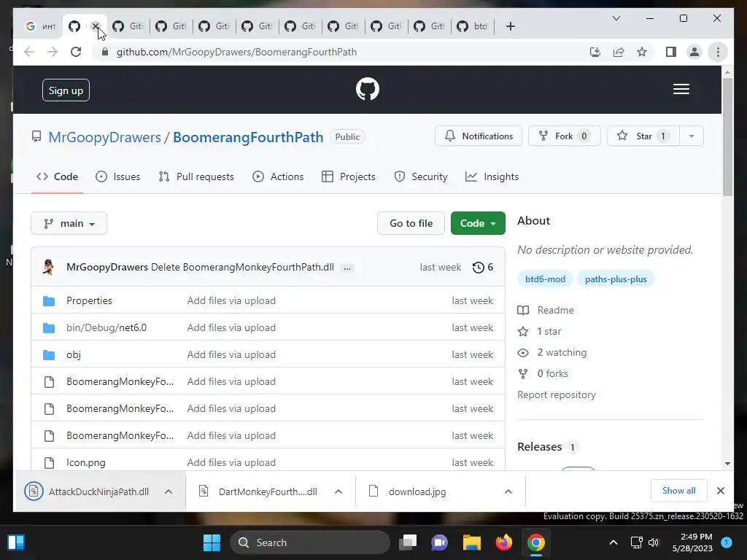Open the Report repository link
The width and height of the screenshot is (747, 560).
(x=557, y=394)
